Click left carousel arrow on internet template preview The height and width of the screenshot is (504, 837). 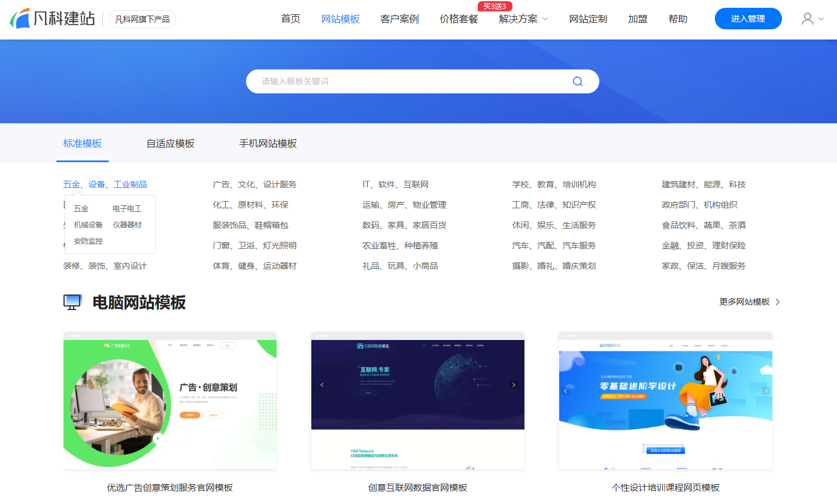coord(322,385)
